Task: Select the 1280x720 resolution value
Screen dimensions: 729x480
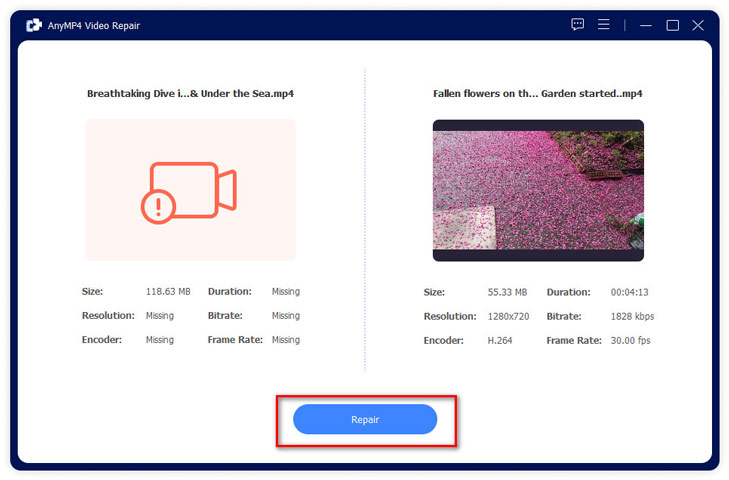Action: point(511,316)
